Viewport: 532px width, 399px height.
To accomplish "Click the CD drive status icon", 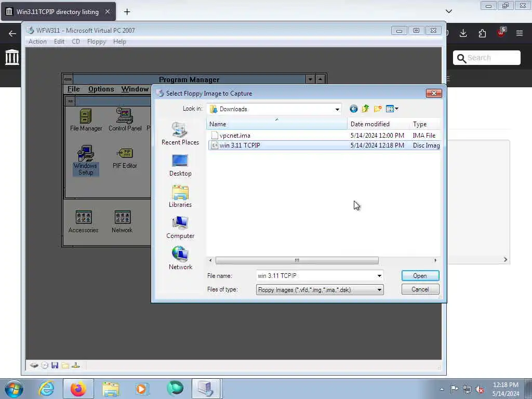I will coord(45,365).
